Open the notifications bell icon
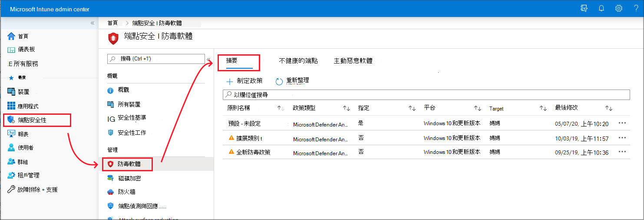The height and width of the screenshot is (220, 644). tap(601, 8)
